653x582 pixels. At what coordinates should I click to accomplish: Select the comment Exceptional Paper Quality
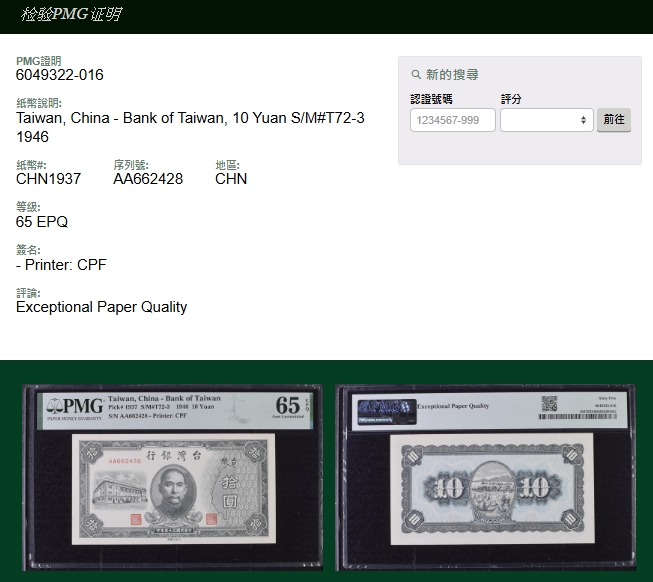[x=102, y=307]
